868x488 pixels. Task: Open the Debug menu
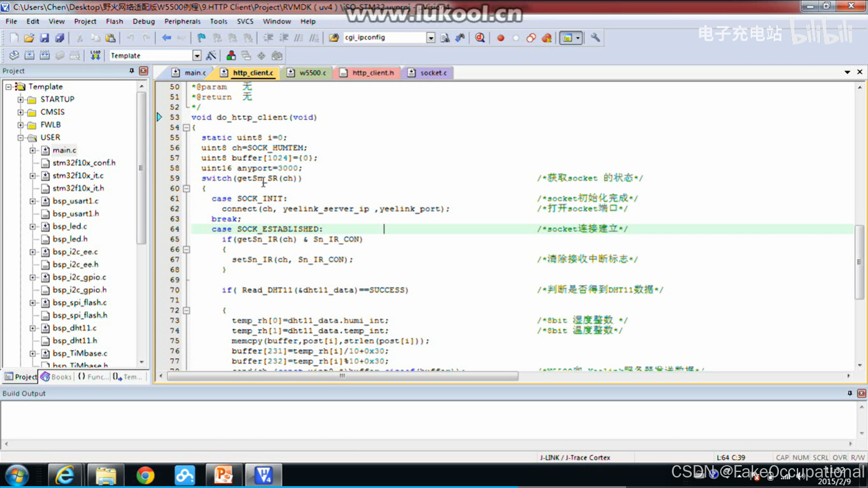coord(144,21)
